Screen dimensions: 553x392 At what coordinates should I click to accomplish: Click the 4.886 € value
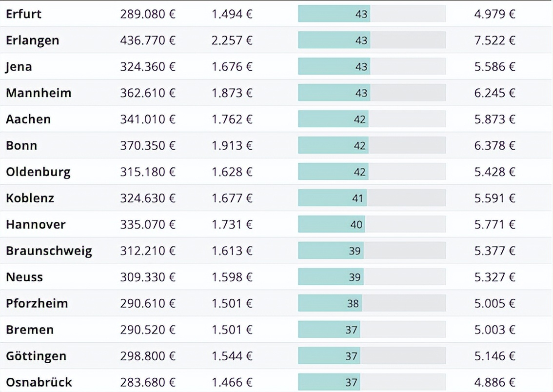(x=494, y=382)
